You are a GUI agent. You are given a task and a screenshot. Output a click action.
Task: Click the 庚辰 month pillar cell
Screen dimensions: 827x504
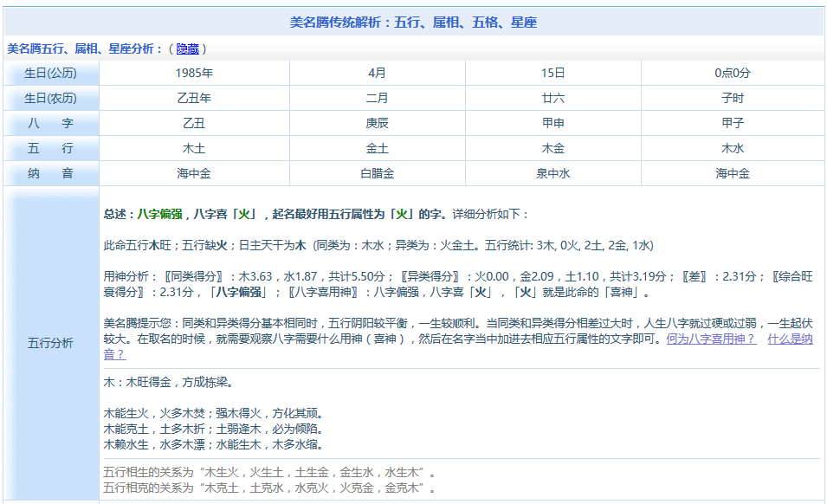[377, 124]
